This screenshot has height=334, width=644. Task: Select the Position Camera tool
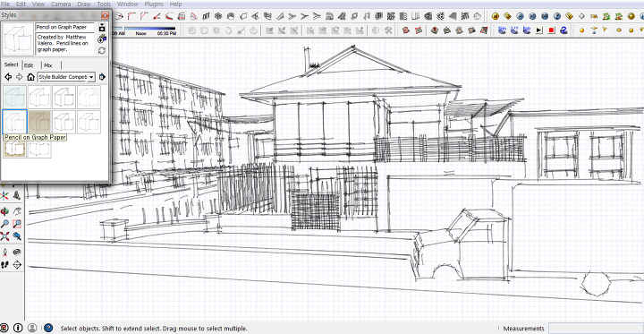5,253
